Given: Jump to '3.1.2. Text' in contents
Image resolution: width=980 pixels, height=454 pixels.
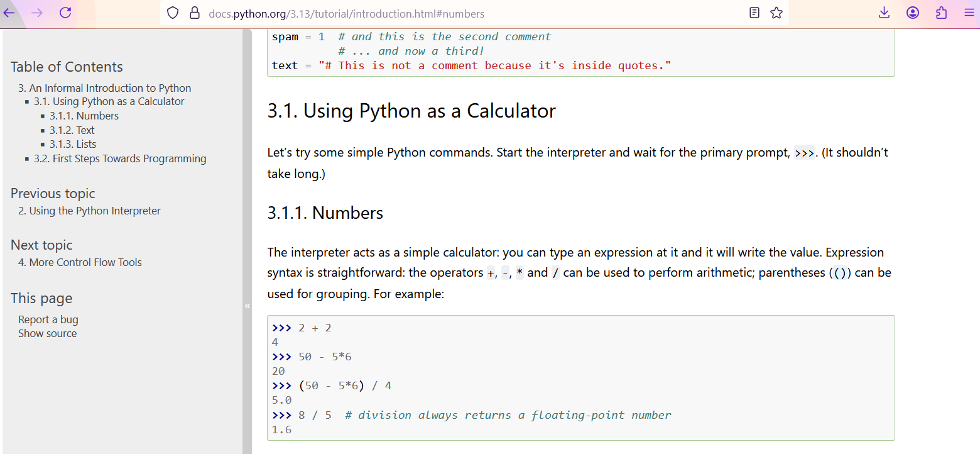Looking at the screenshot, I should click(x=72, y=130).
